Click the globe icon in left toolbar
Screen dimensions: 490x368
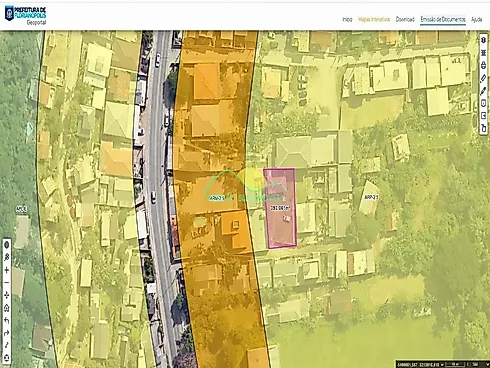pos(7,245)
